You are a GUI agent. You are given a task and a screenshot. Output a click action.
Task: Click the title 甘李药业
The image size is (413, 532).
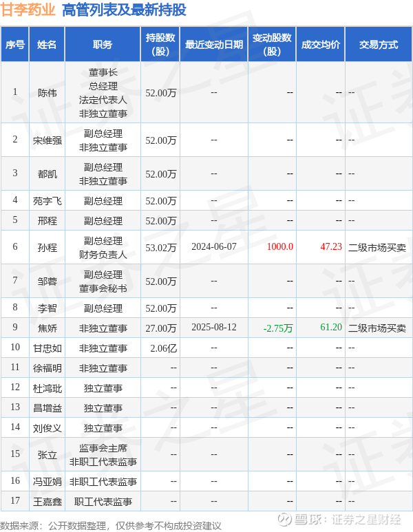tap(28, 9)
